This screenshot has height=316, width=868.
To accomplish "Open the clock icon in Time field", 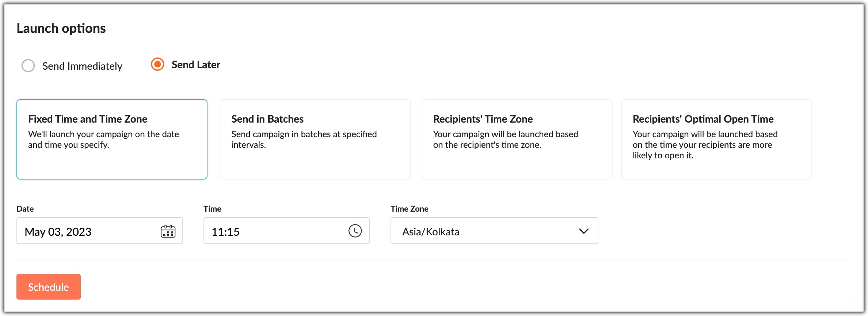I will click(x=355, y=231).
